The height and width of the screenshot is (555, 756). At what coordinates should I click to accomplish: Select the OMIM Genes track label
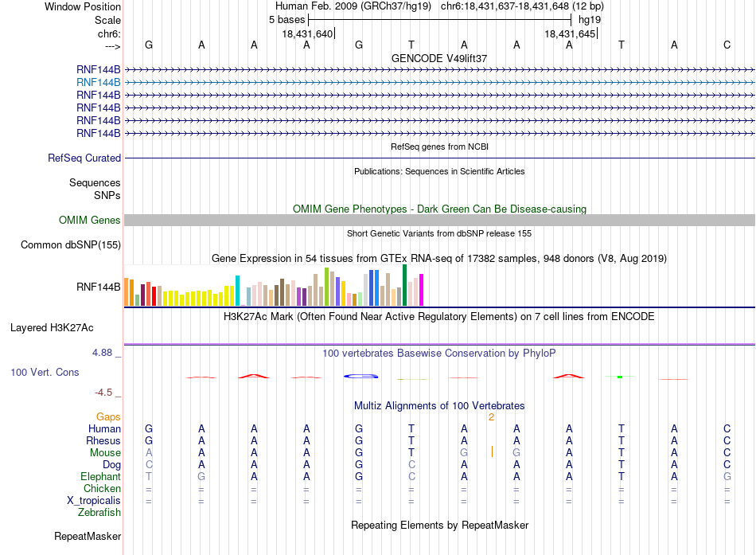click(x=90, y=220)
